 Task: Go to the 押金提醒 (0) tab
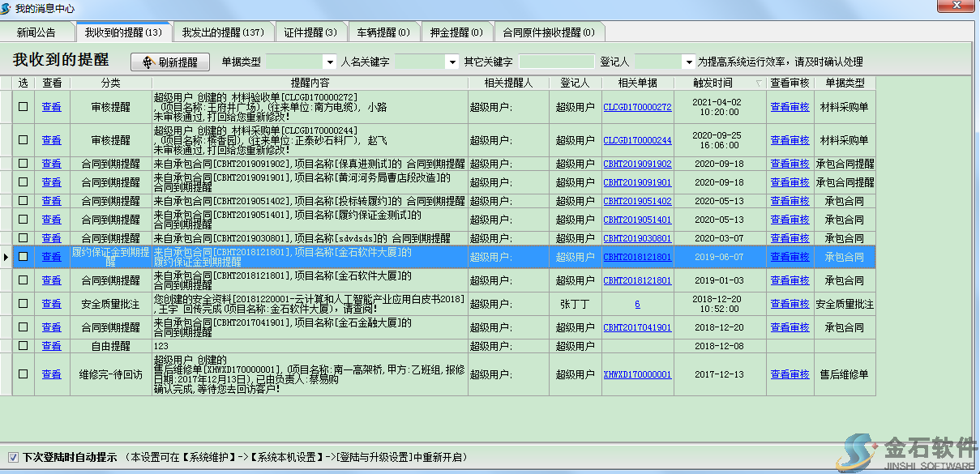(x=455, y=33)
